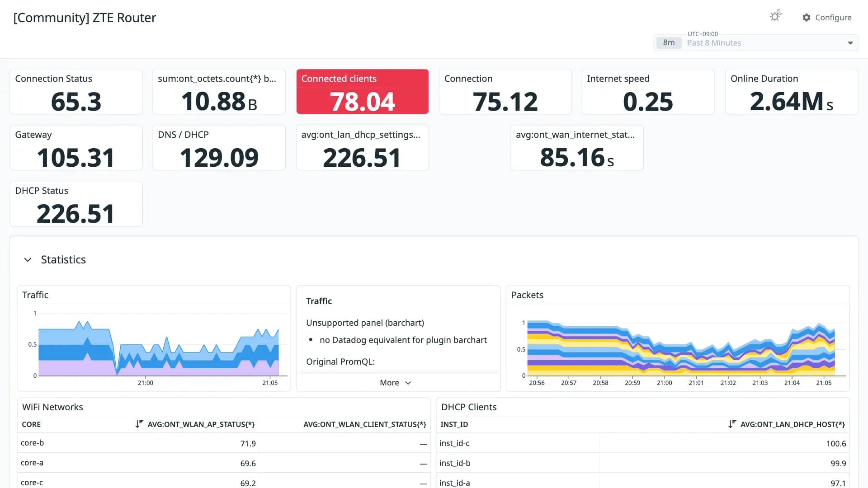Click 21:05 marker on Traffic graph axis

point(270,383)
